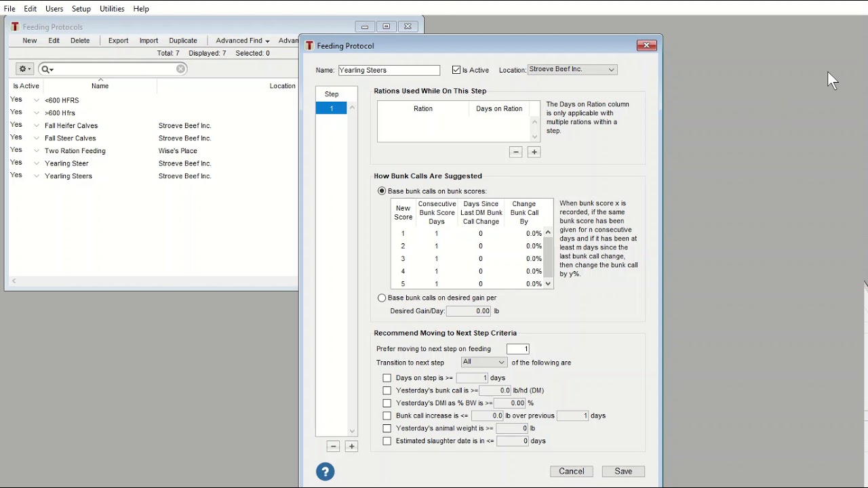Screen dimensions: 868x488
Task: Click the Step list scroll down arrow
Action: 352,431
